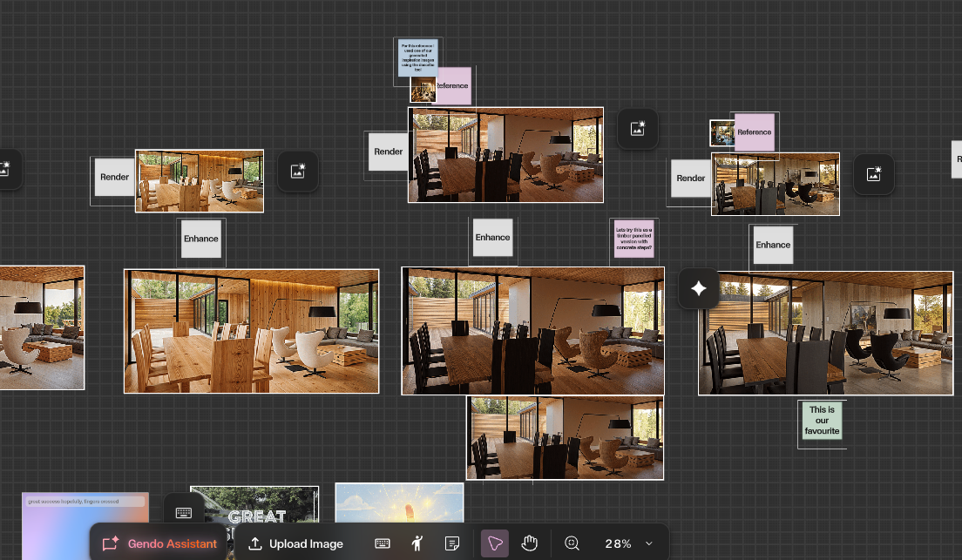Click the Enhance node below the center render
This screenshot has width=962, height=560.
point(492,237)
